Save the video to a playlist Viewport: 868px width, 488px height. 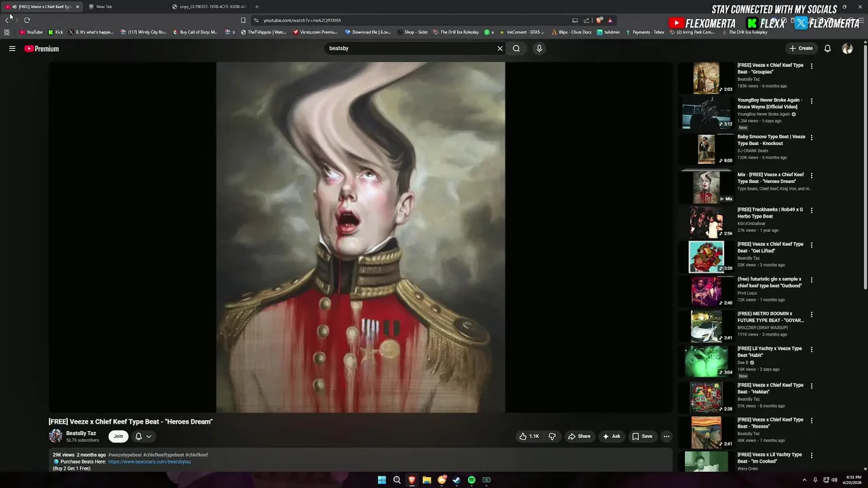(x=642, y=436)
